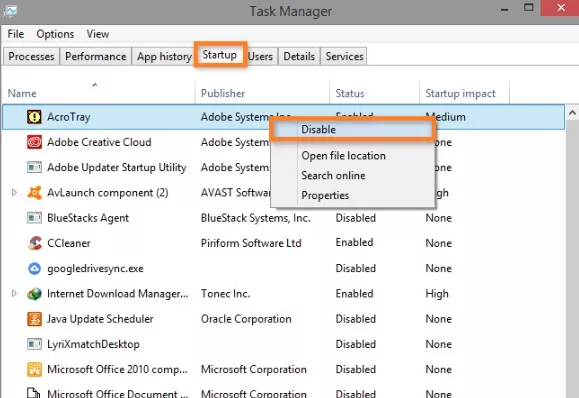Click High impact for Internet Download Manager
This screenshot has height=398, width=579.
click(x=437, y=294)
